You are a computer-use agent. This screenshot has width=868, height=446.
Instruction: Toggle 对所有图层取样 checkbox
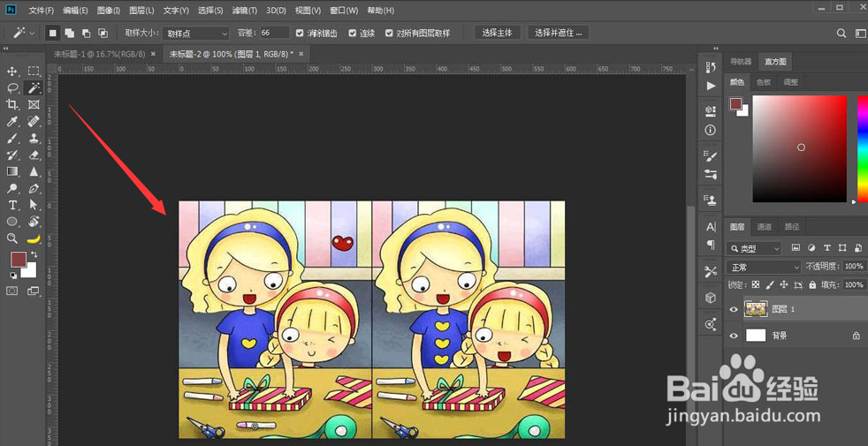(389, 34)
